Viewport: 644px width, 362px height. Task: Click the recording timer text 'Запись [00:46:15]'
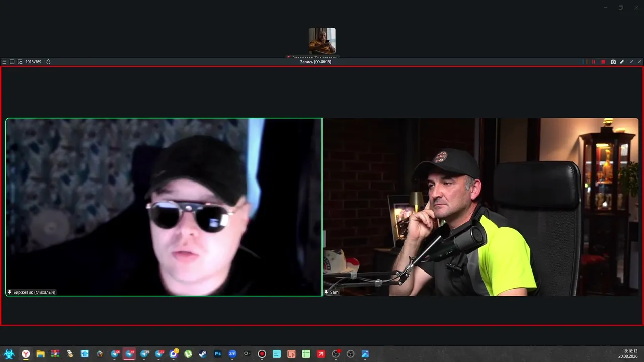[315, 62]
